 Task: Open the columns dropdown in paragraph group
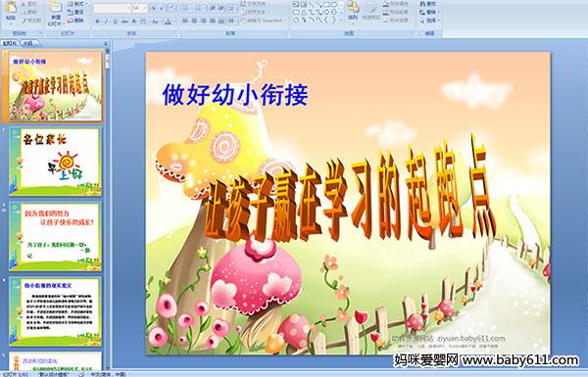231,21
